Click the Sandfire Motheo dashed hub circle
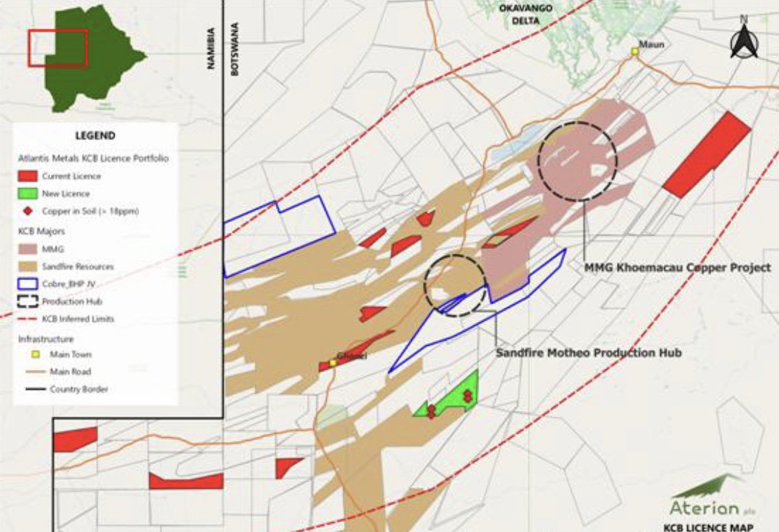 [x=455, y=286]
